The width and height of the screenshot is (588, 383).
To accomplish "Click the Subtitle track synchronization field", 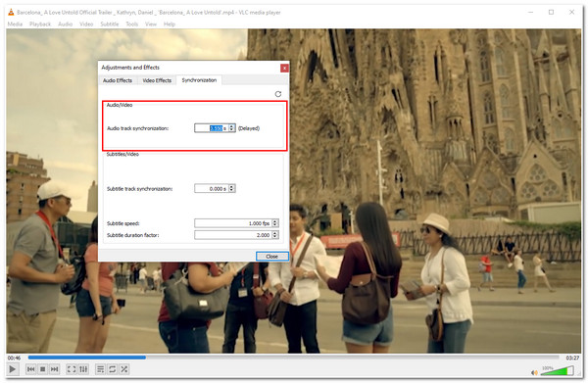I will click(212, 188).
